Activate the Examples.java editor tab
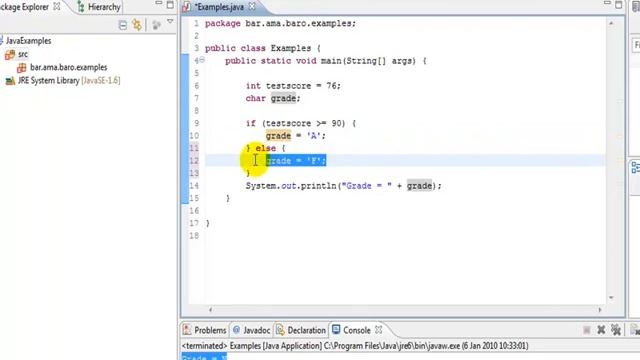640x360 pixels. (x=219, y=7)
